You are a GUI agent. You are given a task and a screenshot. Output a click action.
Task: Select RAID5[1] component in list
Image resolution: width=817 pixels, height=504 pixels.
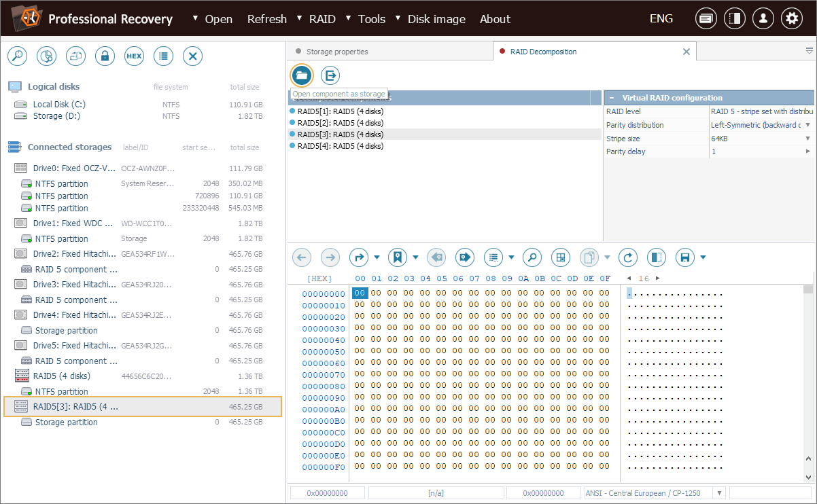tap(340, 111)
